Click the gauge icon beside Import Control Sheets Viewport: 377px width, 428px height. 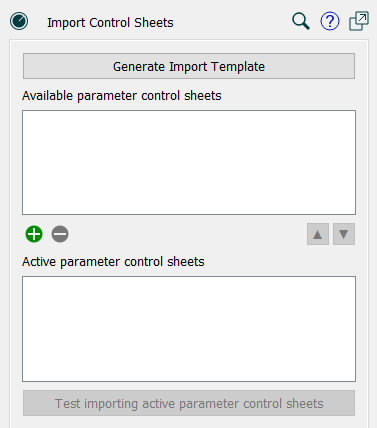tap(19, 22)
